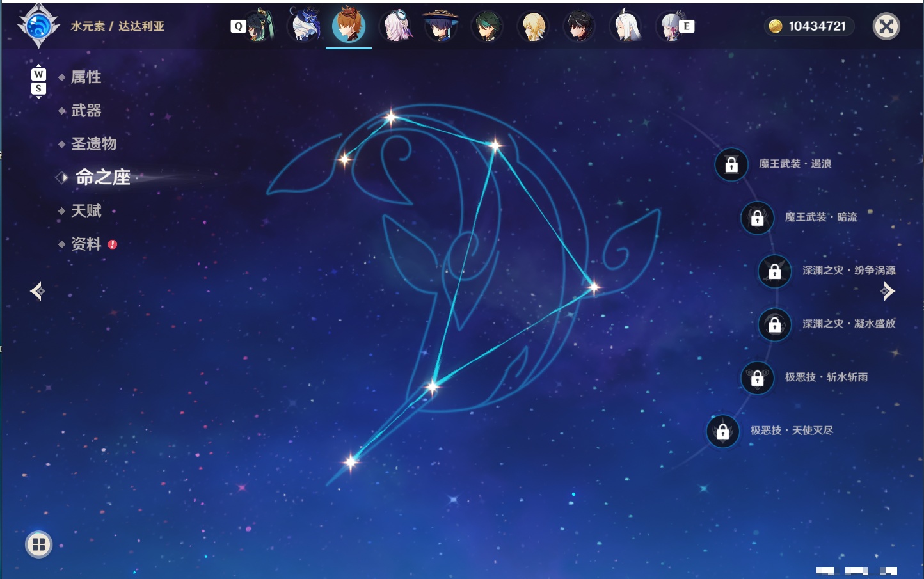
Task: Click the constellation name 深渊之灾·凝水盛放
Action: point(849,324)
